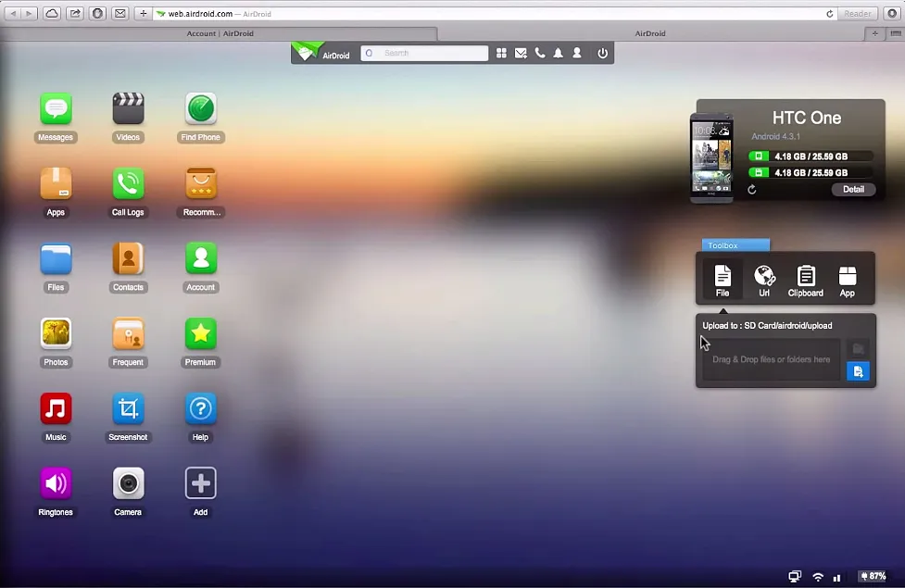905x588 pixels.
Task: Click the signal strength bars icon
Action: (836, 577)
